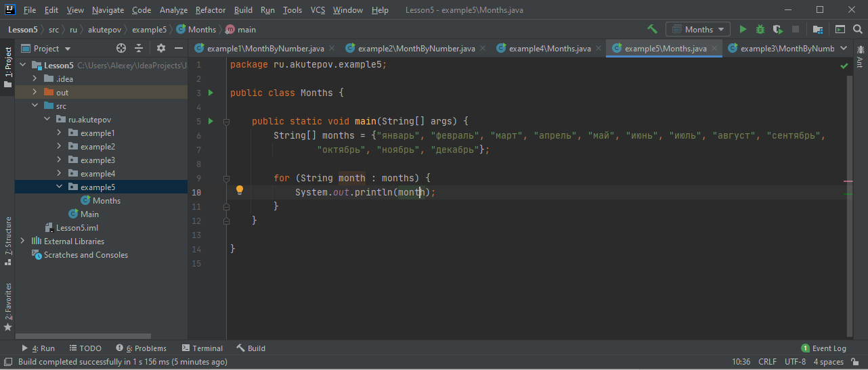This screenshot has width=868, height=370.
Task: Click the grey Stop button
Action: (x=796, y=29)
